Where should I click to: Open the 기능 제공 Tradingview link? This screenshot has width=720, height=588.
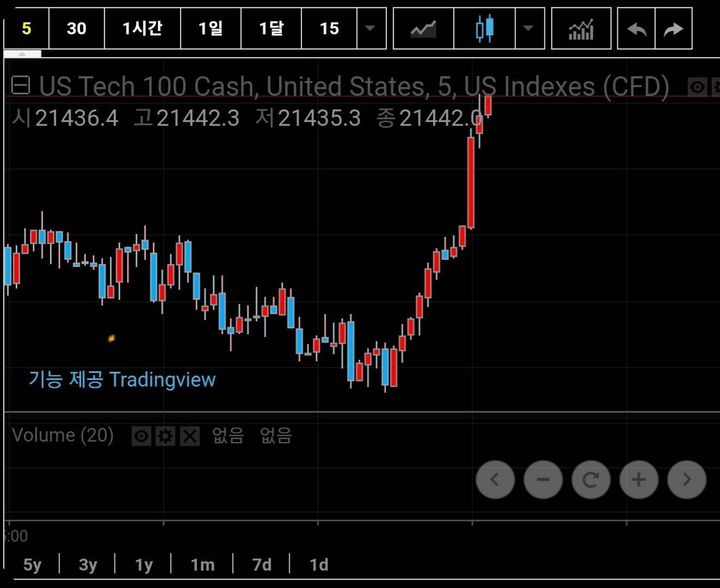click(122, 380)
